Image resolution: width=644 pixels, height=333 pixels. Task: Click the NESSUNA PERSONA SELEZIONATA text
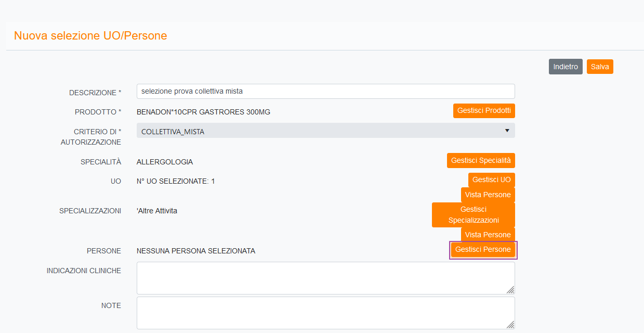pyautogui.click(x=195, y=251)
